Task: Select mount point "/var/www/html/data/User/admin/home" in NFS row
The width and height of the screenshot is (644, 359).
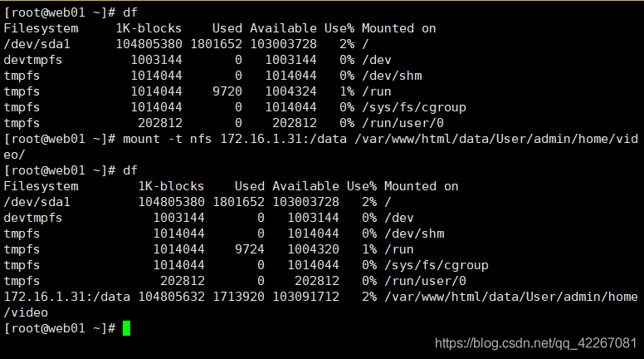Action: (x=511, y=297)
